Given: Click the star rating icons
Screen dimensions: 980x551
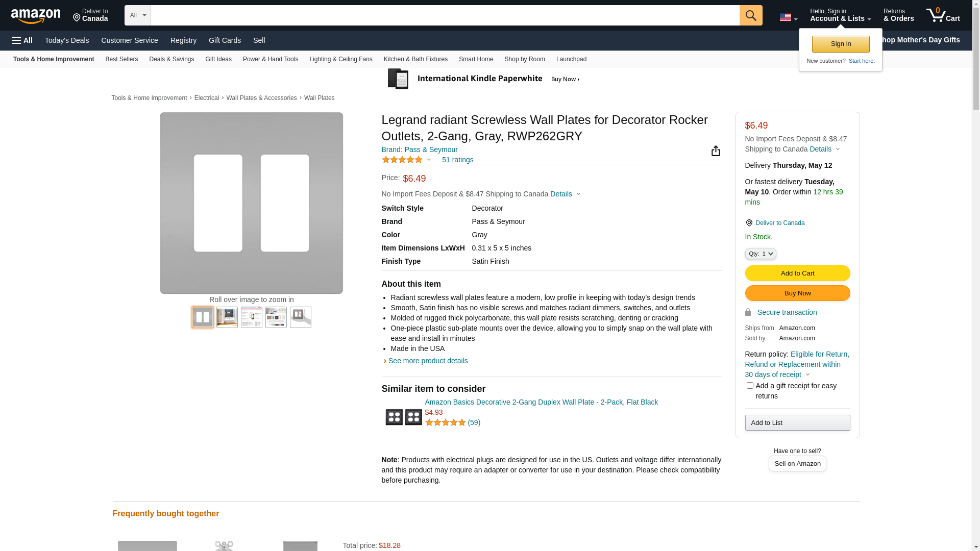Looking at the screenshot, I should point(402,160).
